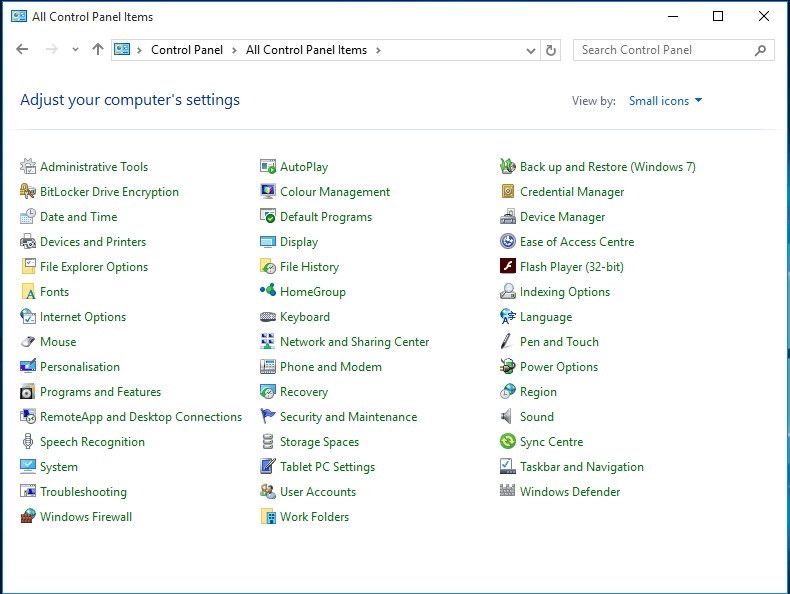Click the Control Panel breadcrumb
This screenshot has height=594, width=790.
pos(187,50)
